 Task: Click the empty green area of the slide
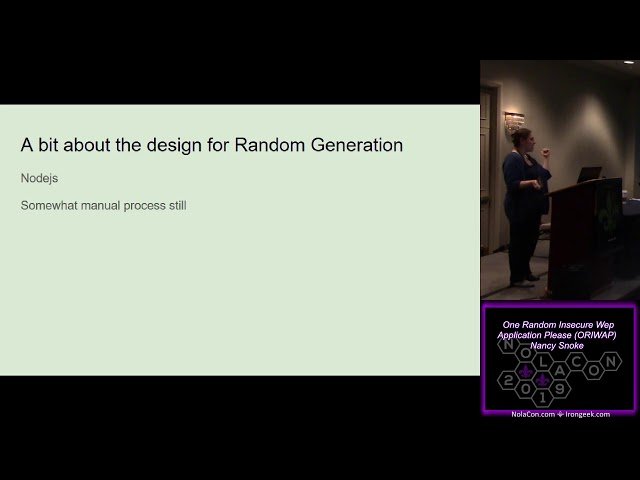(240, 300)
